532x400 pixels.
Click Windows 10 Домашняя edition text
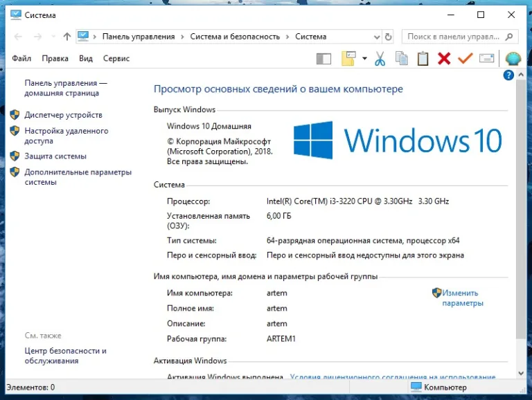point(209,127)
